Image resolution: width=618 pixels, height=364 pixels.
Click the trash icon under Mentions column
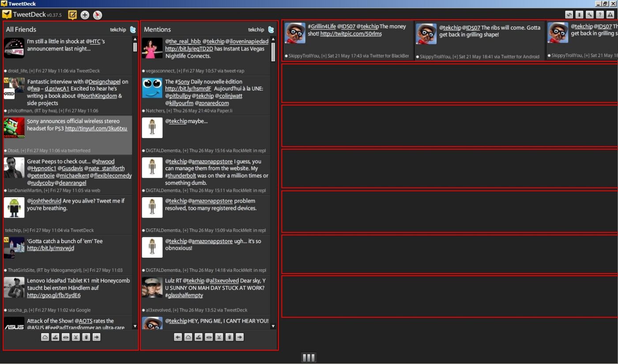tap(229, 337)
